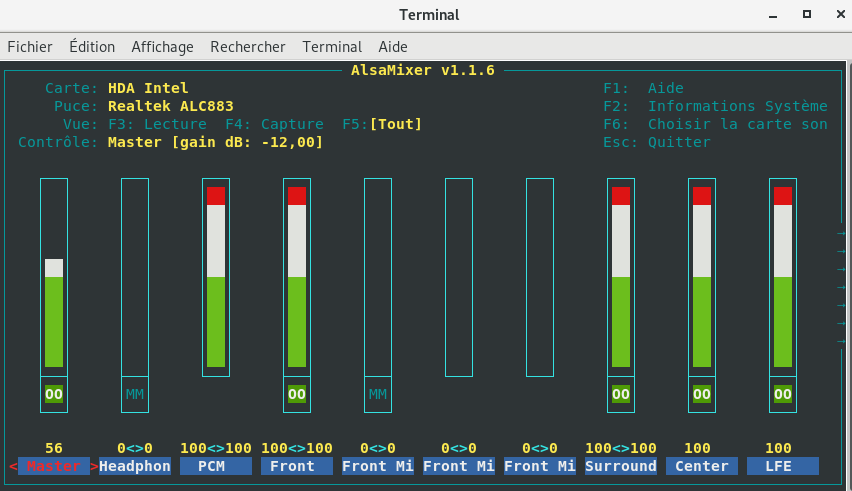
Task: Click the F4 Capture view label
Action: [274, 124]
